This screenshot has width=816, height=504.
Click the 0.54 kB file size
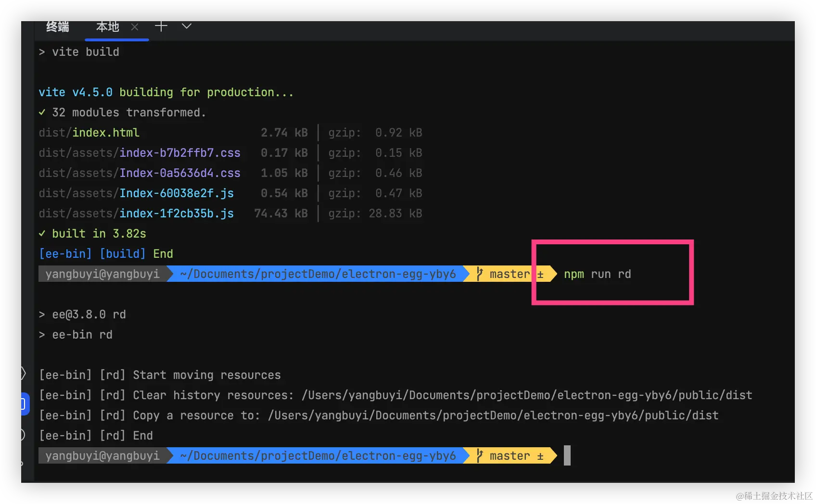pyautogui.click(x=284, y=193)
